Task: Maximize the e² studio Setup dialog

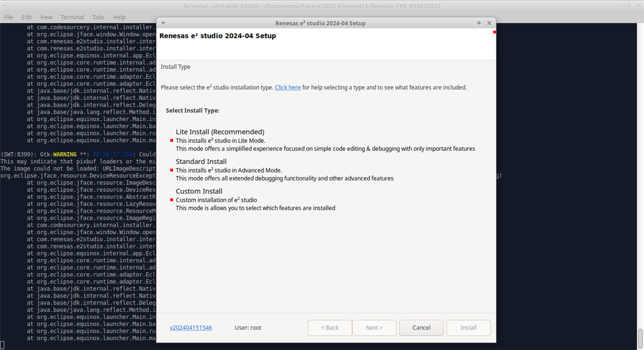Action: (479, 23)
